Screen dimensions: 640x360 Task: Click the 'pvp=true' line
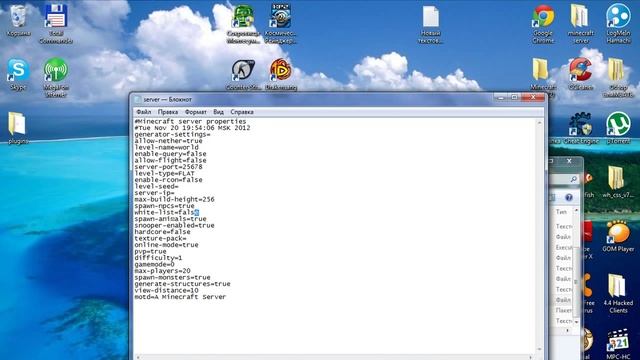pos(151,251)
